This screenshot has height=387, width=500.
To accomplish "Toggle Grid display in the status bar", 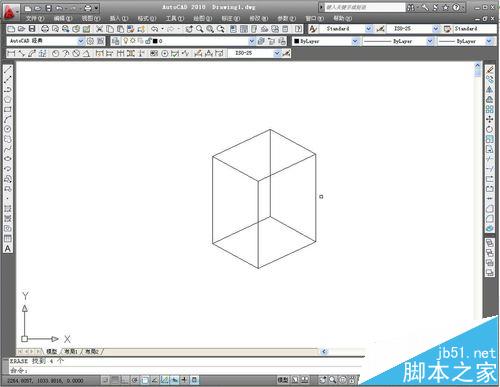I will pyautogui.click(x=115, y=380).
